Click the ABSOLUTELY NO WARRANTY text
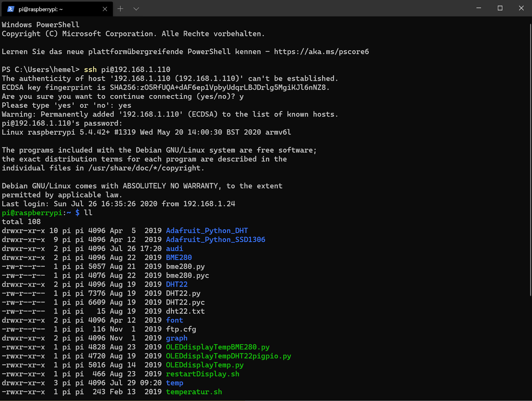 click(170, 186)
